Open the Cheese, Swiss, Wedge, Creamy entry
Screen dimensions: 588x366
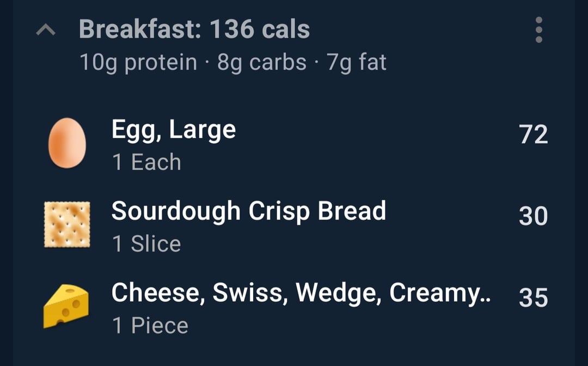point(294,293)
